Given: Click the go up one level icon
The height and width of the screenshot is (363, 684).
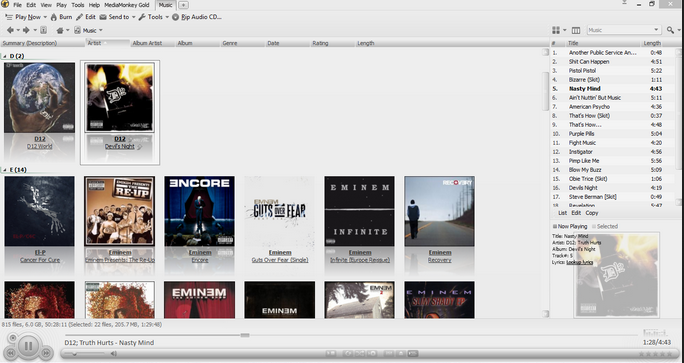Looking at the screenshot, I should point(44,30).
